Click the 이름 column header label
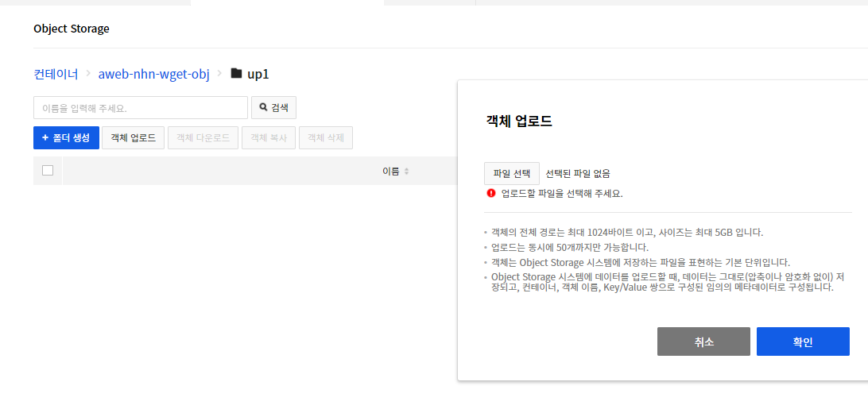 click(x=391, y=172)
